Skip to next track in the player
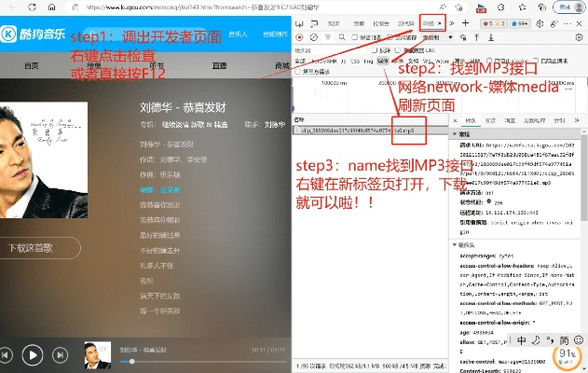The width and height of the screenshot is (588, 373). click(60, 355)
